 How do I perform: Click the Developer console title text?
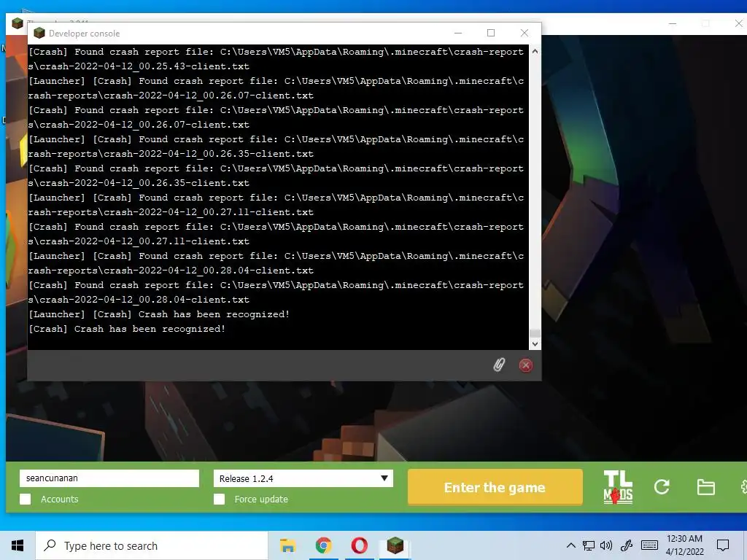click(85, 34)
